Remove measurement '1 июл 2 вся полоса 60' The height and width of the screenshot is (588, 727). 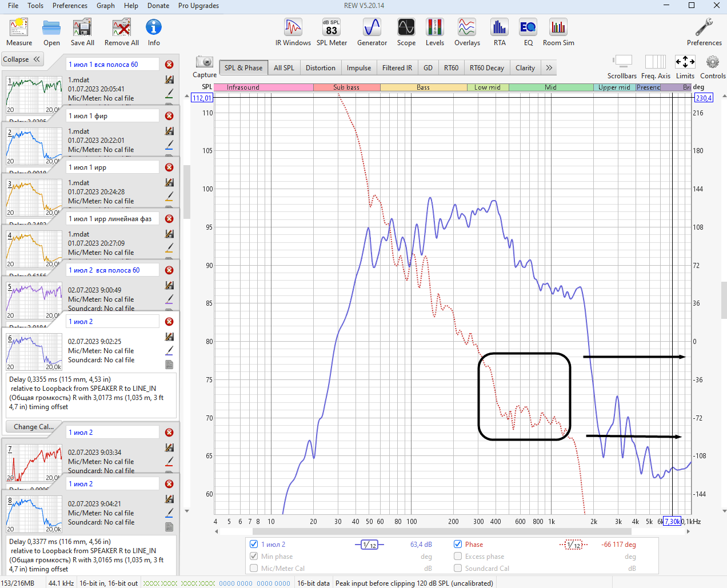pos(169,270)
